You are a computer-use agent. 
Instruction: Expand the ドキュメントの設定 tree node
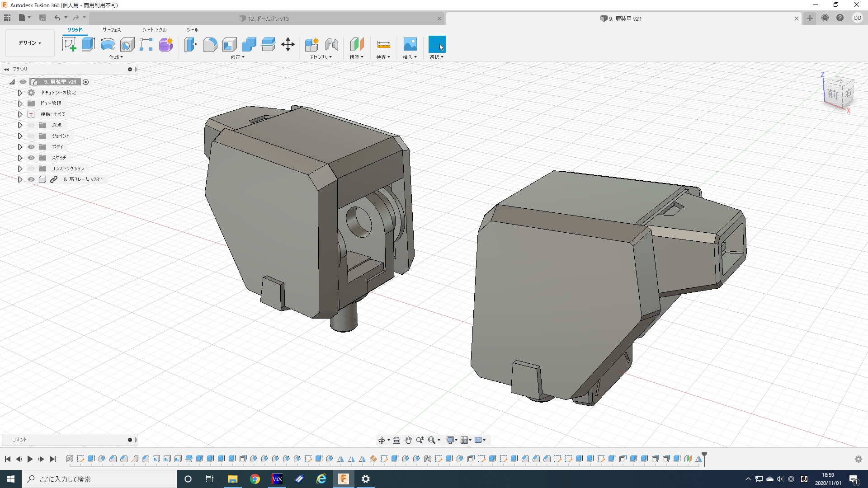(20, 93)
